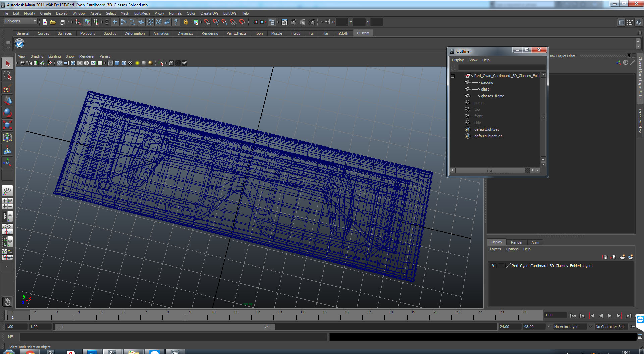Open IPR render
The width and height of the screenshot is (644, 354).
[x=303, y=22]
